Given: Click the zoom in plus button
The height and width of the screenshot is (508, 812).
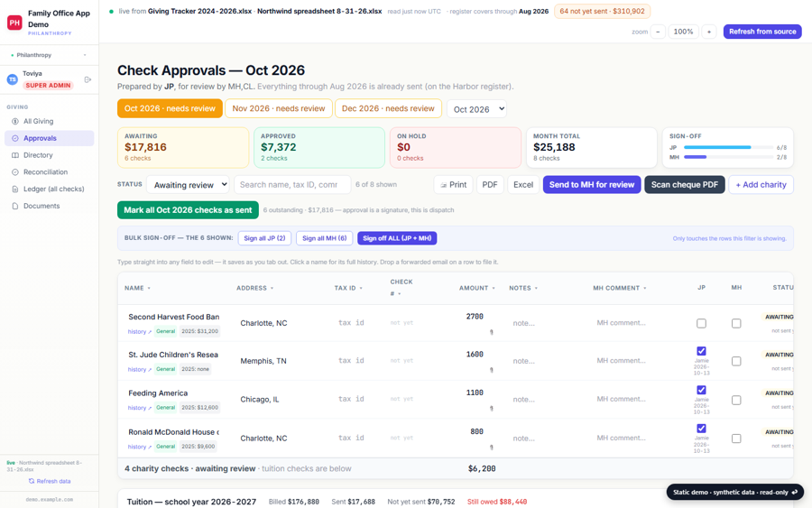Looking at the screenshot, I should pos(709,32).
